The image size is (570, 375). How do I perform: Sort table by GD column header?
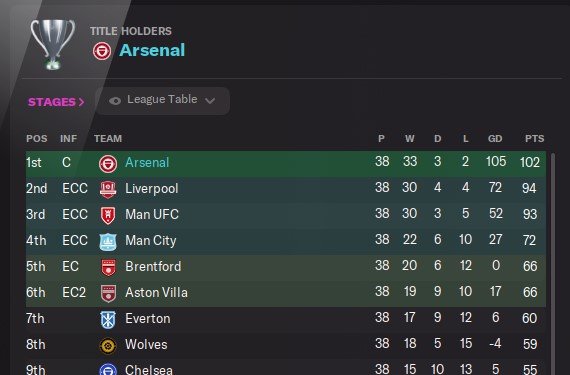[495, 138]
